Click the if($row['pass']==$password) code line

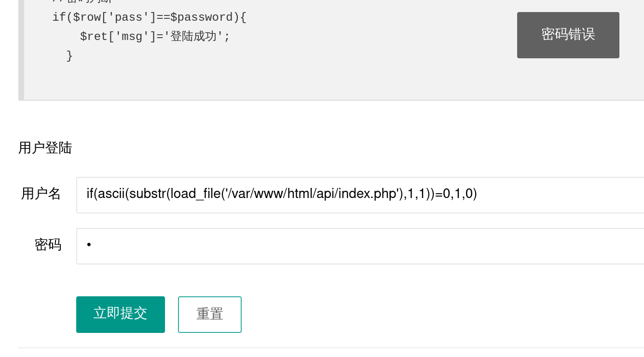click(x=149, y=17)
